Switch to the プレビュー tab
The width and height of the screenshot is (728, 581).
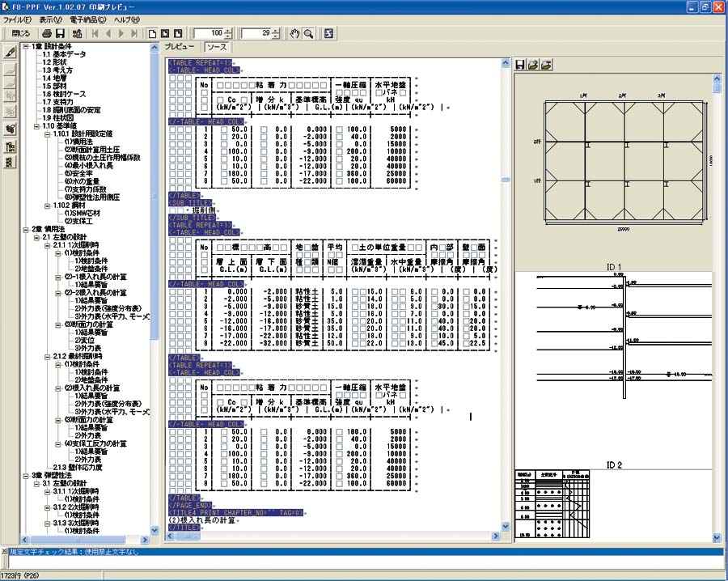[180, 47]
